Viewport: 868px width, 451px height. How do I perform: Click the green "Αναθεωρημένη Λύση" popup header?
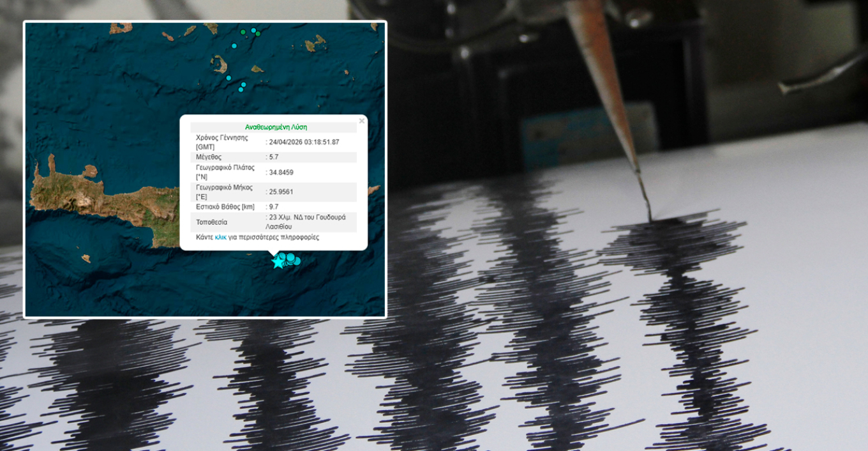276,127
